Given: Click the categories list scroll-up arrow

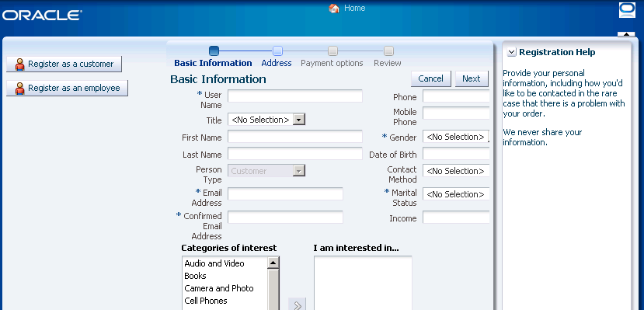Looking at the screenshot, I should click(273, 263).
